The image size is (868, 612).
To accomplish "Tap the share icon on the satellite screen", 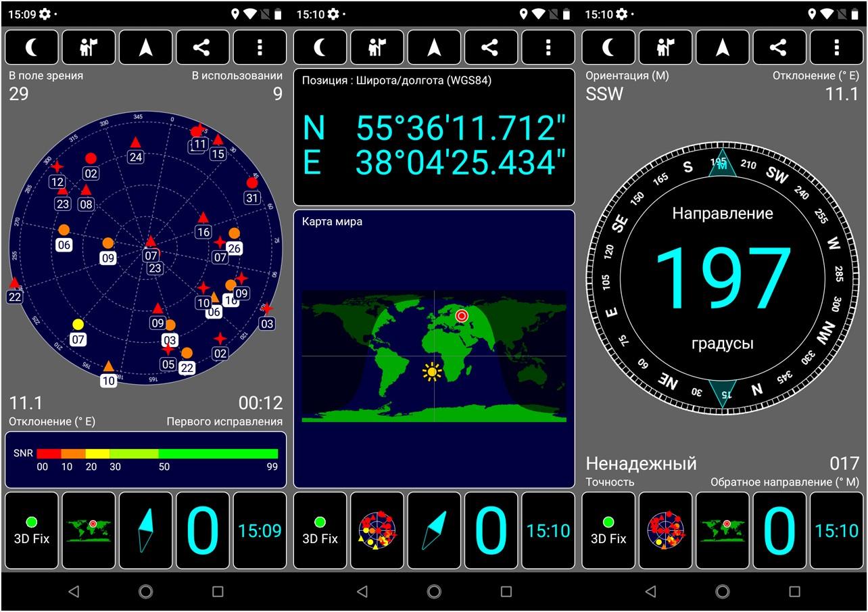I will pos(202,47).
